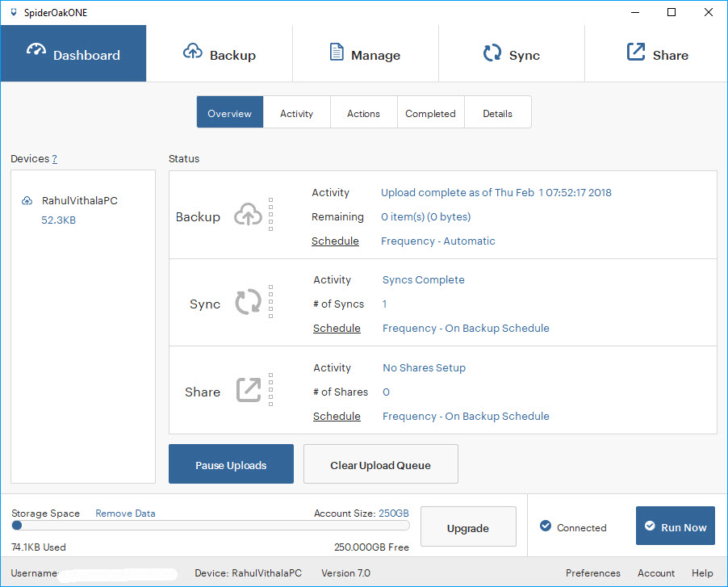Open Preferences from the footer
This screenshot has width=728, height=587.
593,573
